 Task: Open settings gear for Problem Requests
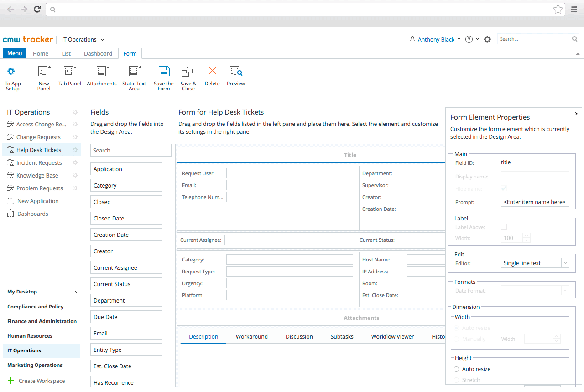[x=75, y=188]
